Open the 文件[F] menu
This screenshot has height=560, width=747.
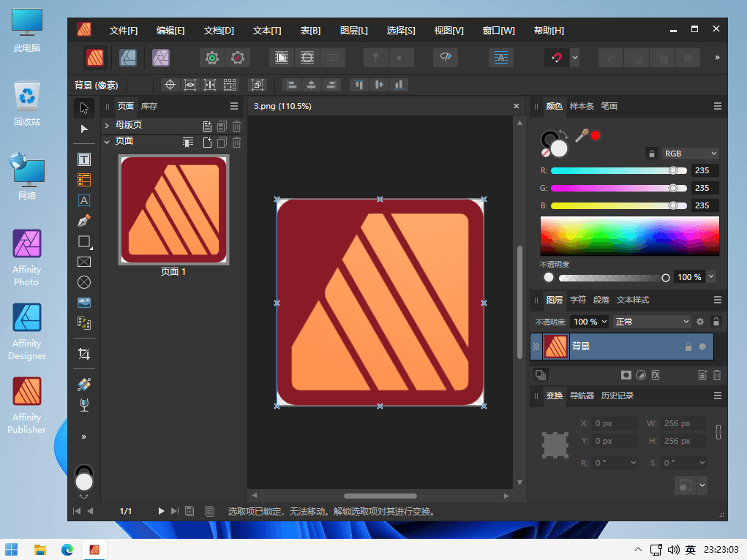pyautogui.click(x=124, y=31)
